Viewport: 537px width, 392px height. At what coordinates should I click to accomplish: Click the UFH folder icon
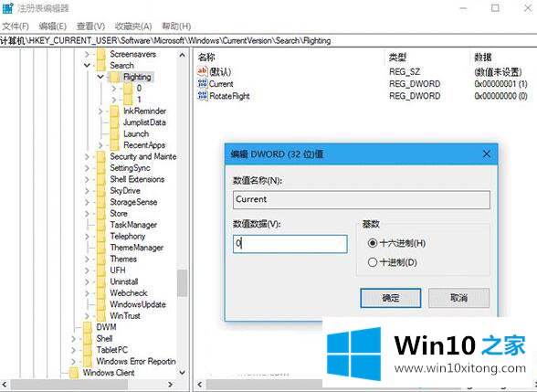[x=101, y=270]
